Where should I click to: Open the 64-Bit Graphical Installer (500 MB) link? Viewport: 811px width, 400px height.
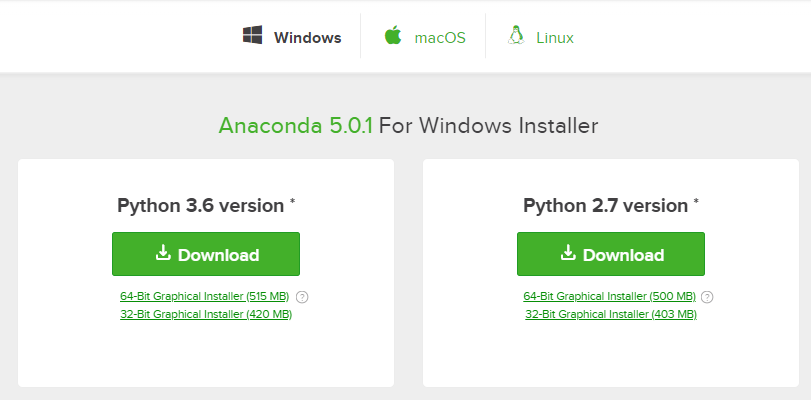point(609,297)
